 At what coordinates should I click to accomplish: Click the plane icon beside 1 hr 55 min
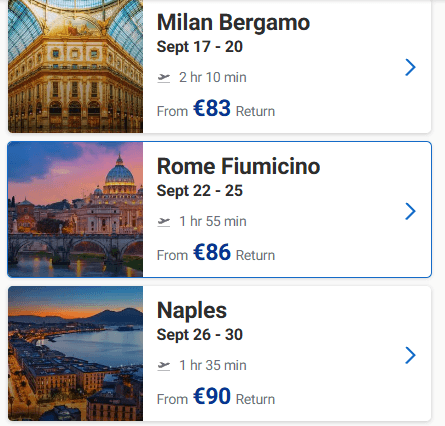pos(164,222)
